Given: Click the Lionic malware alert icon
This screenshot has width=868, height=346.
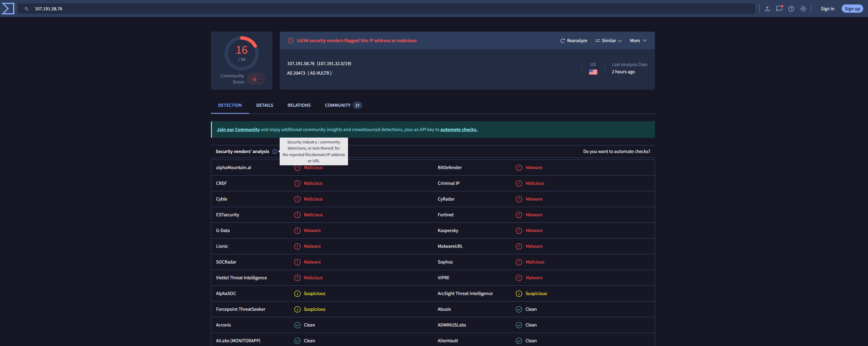Looking at the screenshot, I should point(297,246).
